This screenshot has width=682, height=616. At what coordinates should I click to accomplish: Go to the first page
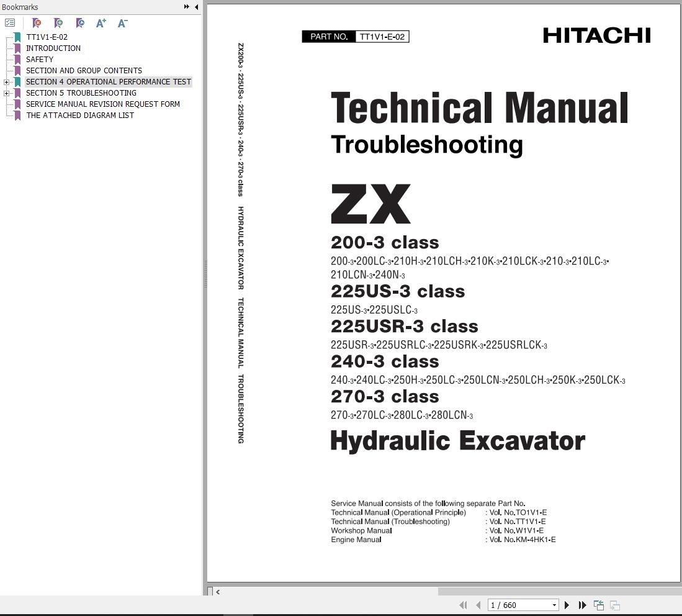pos(463,605)
